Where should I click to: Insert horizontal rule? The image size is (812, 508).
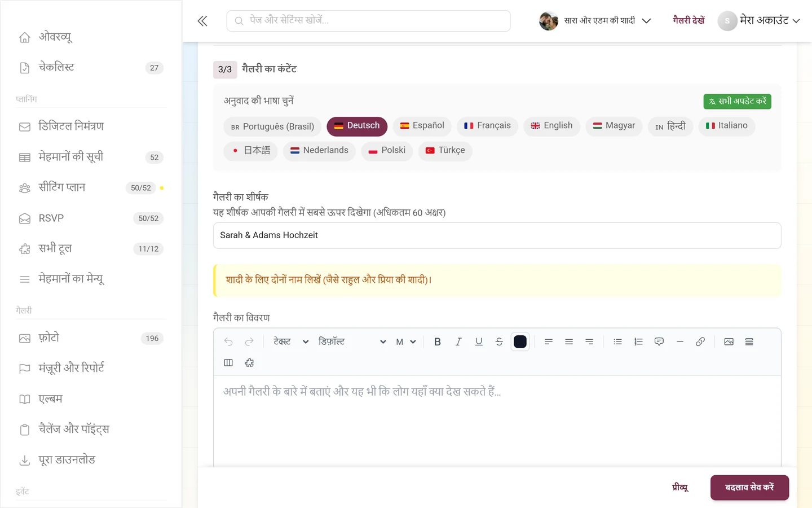(680, 341)
